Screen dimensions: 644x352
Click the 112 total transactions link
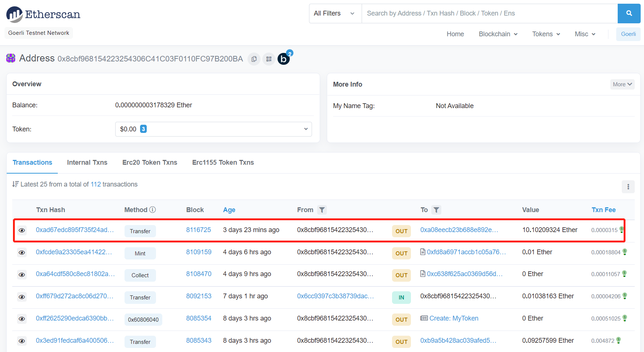point(96,184)
